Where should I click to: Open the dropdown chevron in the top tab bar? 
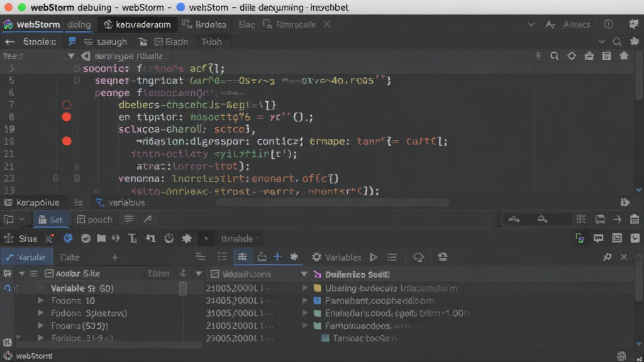pyautogui.click(x=531, y=25)
